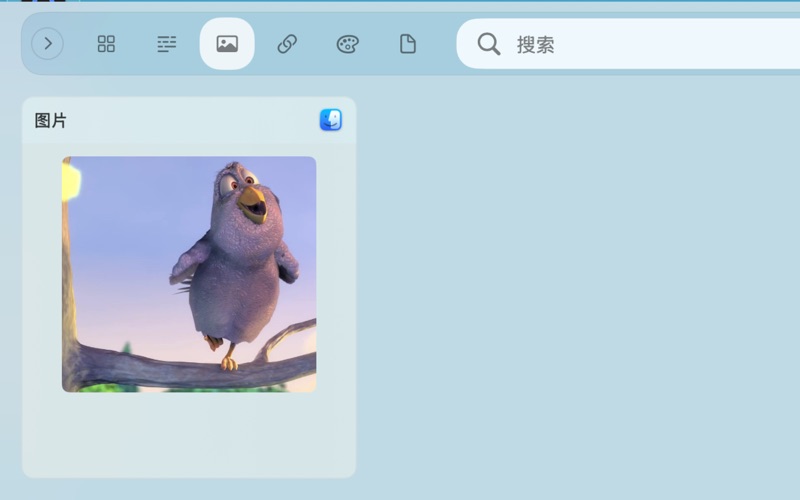Select the image filter tab
Viewport: 800px width, 500px height.
point(227,44)
